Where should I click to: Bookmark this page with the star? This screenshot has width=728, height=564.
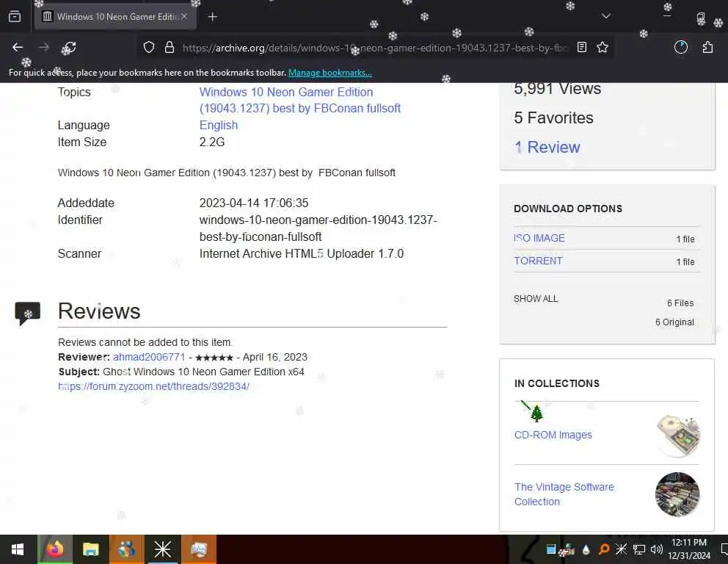point(603,48)
